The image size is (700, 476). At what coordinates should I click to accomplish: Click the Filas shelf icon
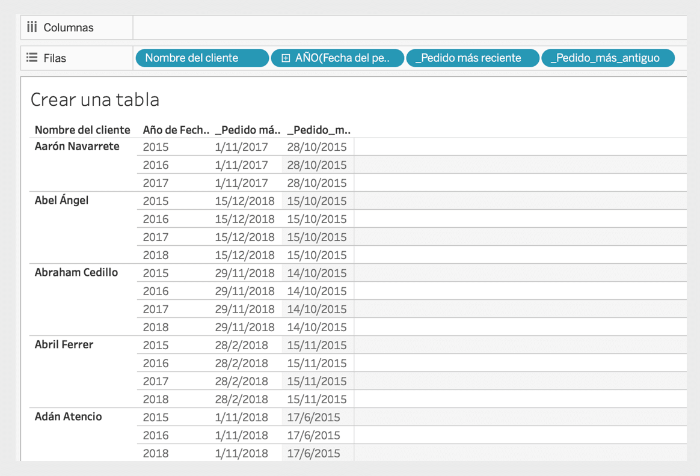[32, 58]
